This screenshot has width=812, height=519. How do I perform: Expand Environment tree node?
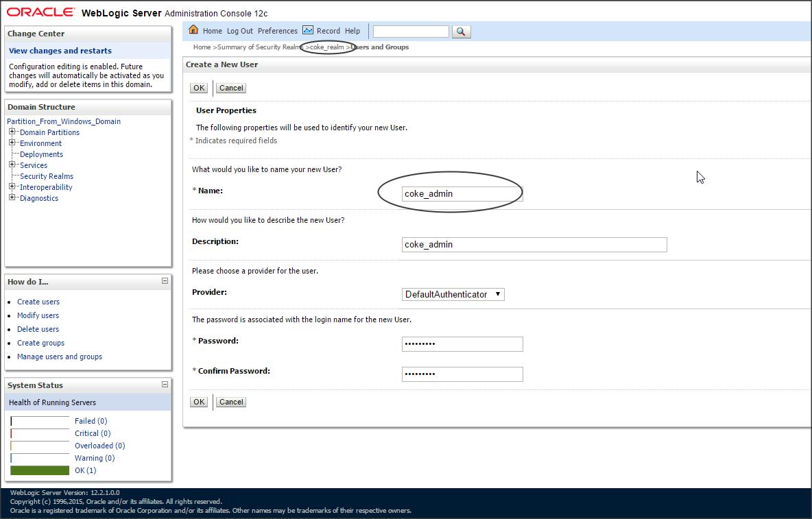12,143
